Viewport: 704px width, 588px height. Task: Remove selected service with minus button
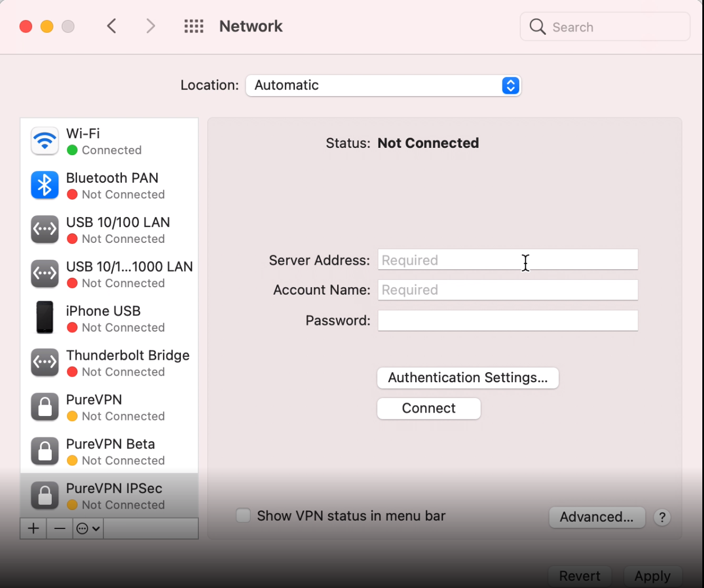(59, 528)
